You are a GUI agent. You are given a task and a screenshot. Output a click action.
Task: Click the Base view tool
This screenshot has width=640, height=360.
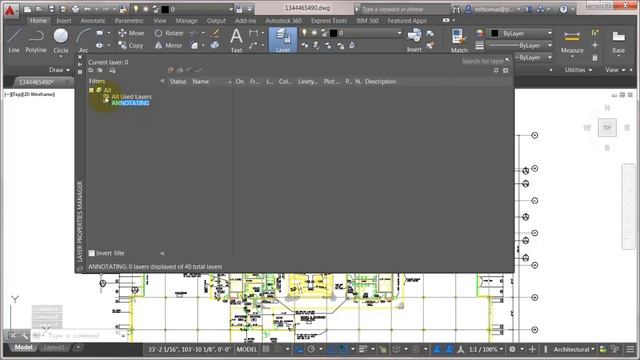[618, 42]
